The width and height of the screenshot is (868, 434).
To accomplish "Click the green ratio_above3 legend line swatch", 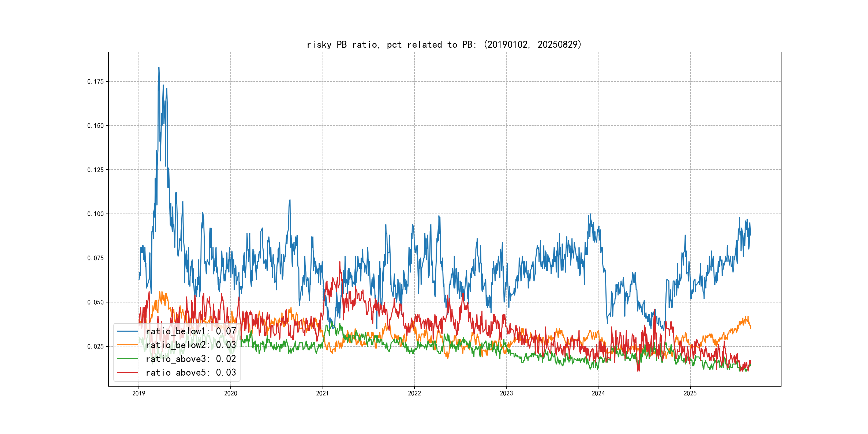I will [x=127, y=359].
